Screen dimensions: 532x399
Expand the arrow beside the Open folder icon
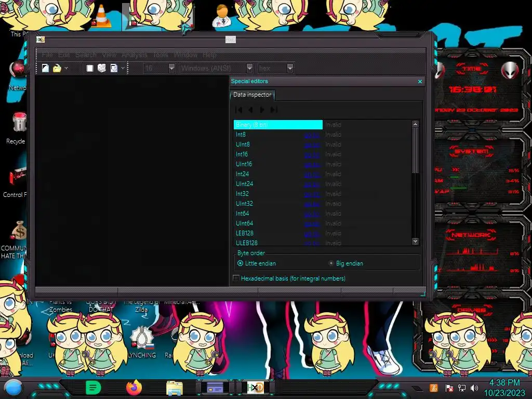[66, 68]
